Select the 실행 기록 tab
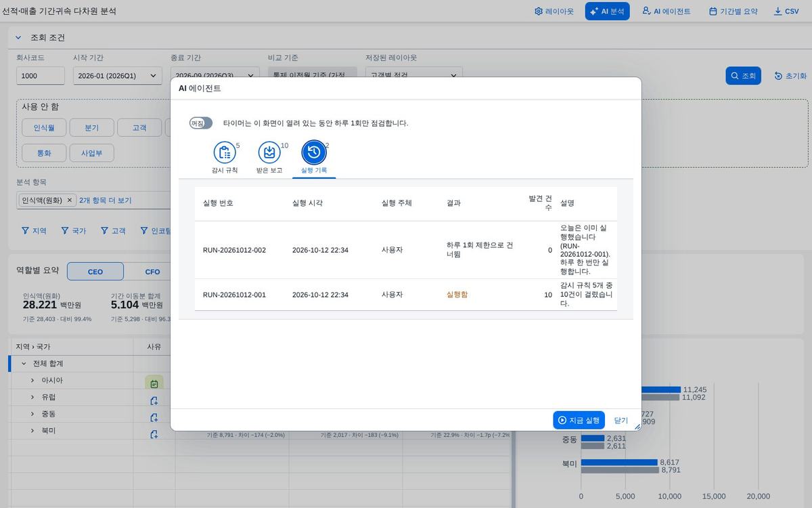Image resolution: width=812 pixels, height=508 pixels. click(x=314, y=158)
